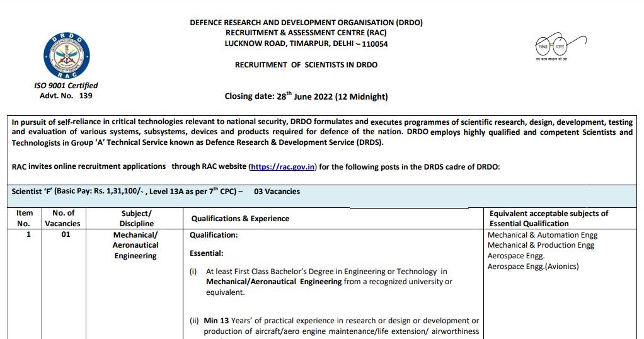Click the '03 Vacancies' text

pos(277,192)
